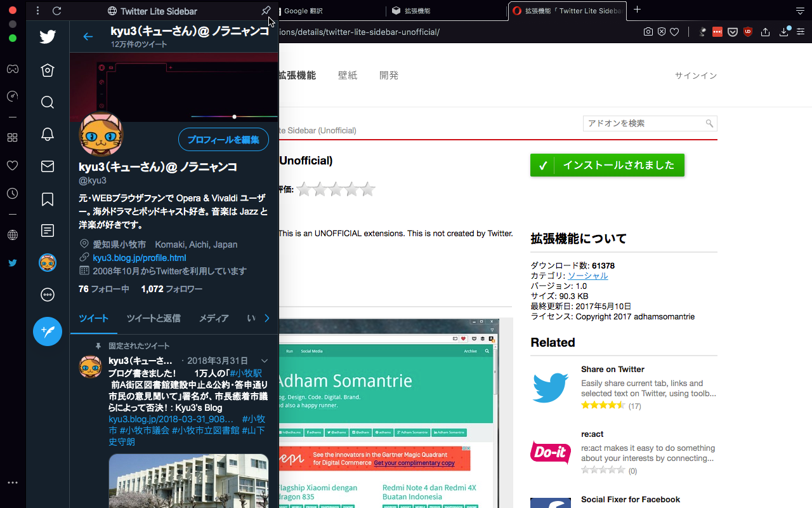Switch to the 拡張機能 browser tab
Viewport: 812px width, 508px height.
[x=447, y=11]
